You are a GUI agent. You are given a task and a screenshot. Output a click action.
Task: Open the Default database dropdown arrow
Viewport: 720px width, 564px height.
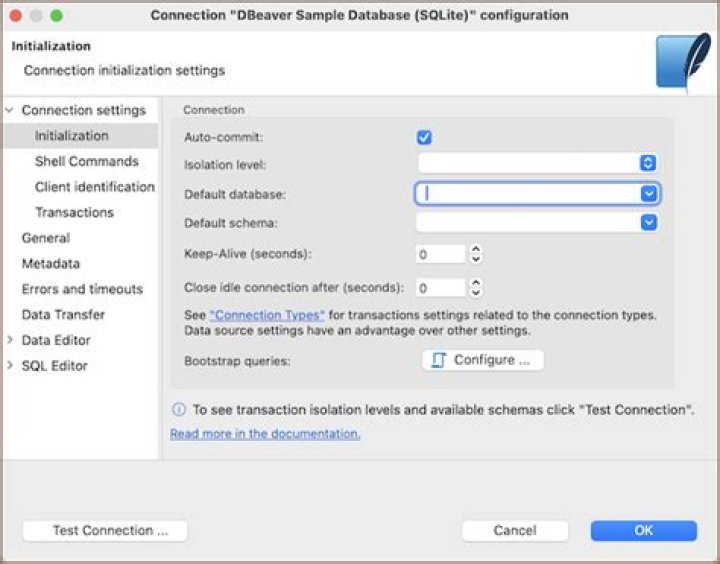[649, 194]
